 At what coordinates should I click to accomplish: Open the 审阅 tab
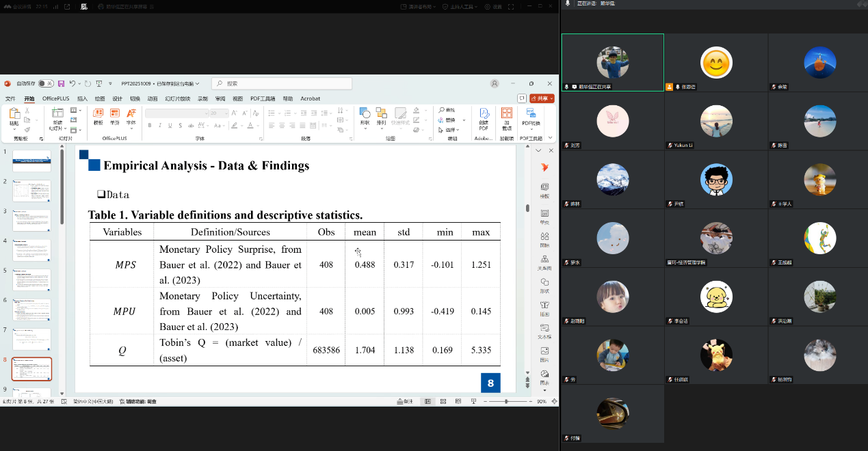tap(220, 98)
